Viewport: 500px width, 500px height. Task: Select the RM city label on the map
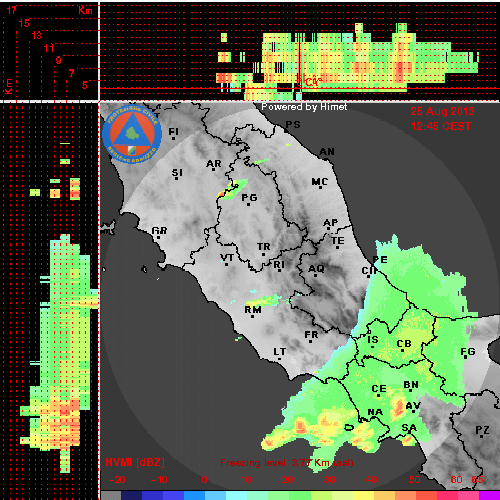coord(253,310)
